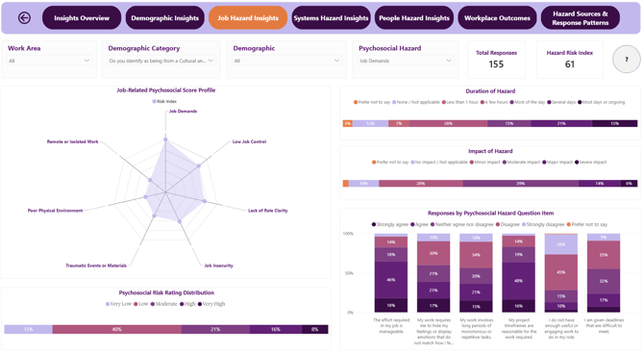The image size is (644, 353).
Task: Open the Workplace Outcomes tab
Action: pyautogui.click(x=497, y=17)
